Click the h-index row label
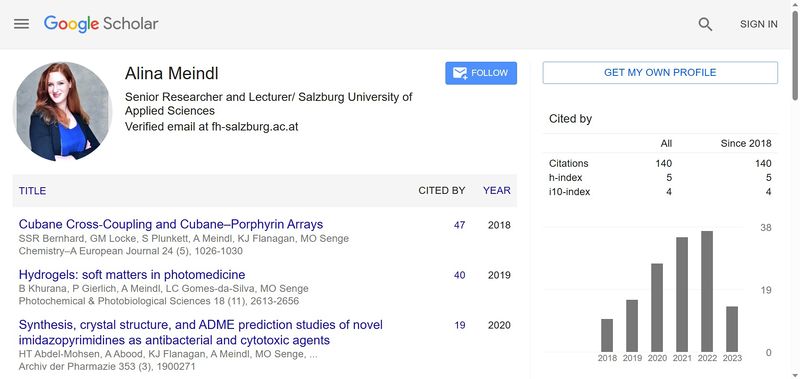800x379 pixels. click(565, 178)
